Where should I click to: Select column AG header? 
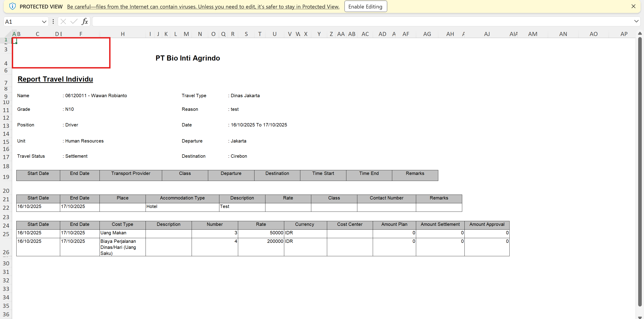(x=427, y=34)
